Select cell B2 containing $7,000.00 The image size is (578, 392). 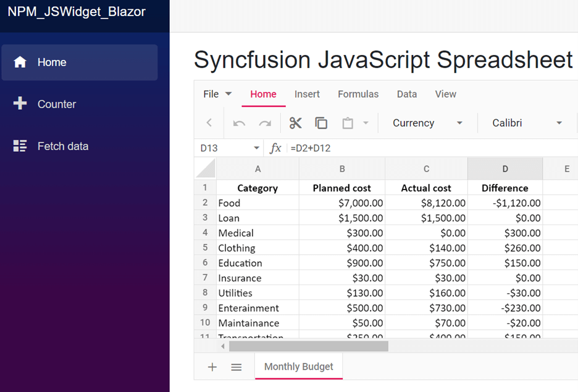[342, 202]
